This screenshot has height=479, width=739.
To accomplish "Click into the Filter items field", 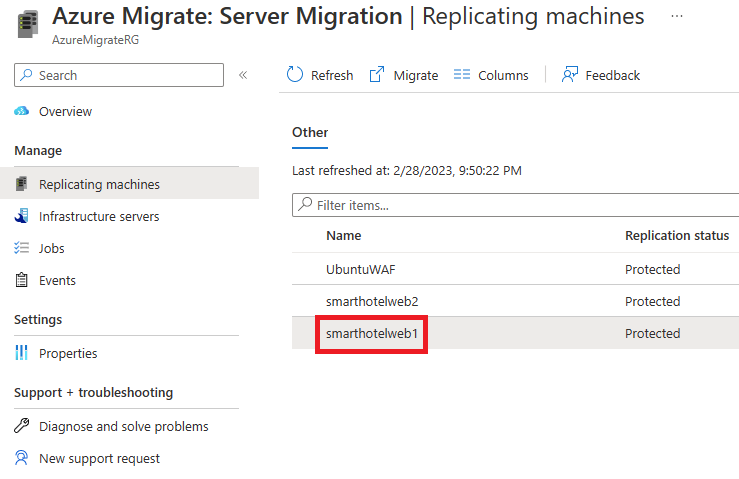I will (x=516, y=205).
